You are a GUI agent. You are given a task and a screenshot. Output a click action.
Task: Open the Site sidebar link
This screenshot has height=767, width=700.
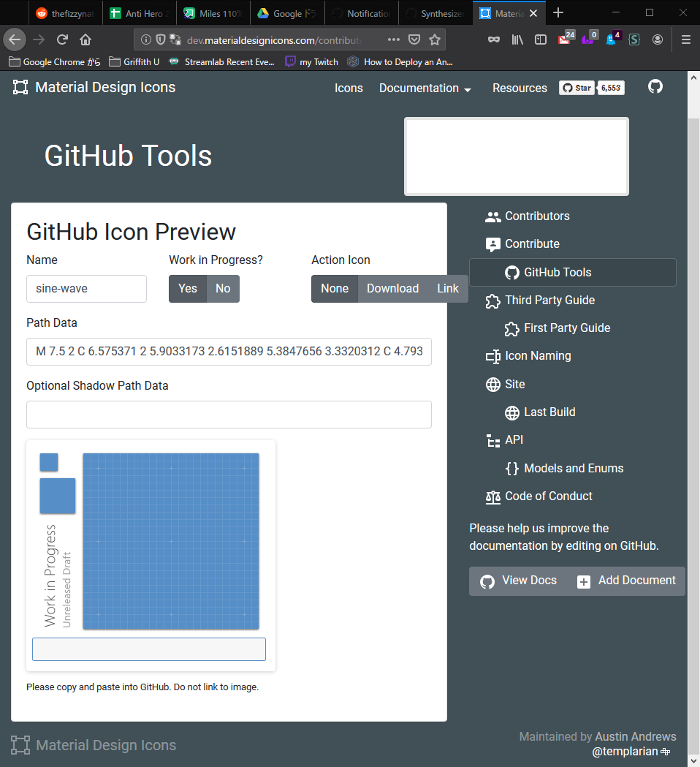[514, 385]
